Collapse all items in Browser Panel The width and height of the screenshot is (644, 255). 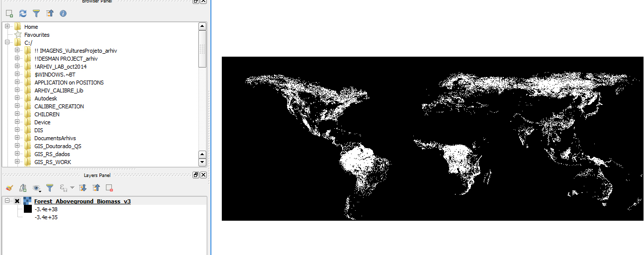[x=50, y=13]
